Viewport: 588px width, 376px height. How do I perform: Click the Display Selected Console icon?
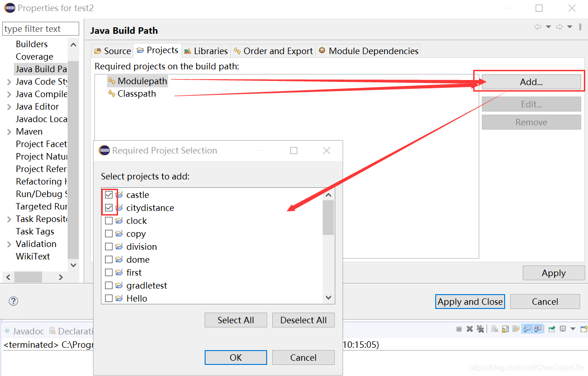[x=562, y=328]
